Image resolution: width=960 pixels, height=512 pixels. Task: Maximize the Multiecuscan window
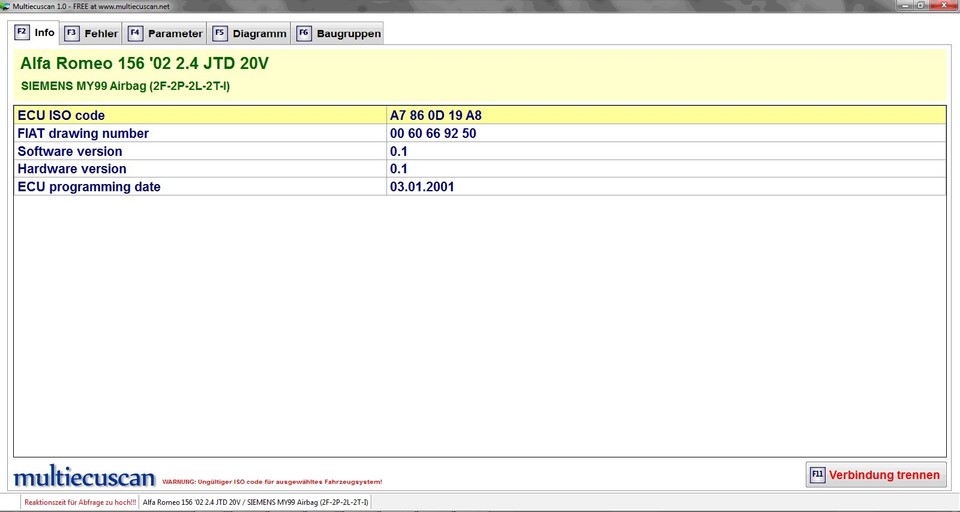click(921, 6)
